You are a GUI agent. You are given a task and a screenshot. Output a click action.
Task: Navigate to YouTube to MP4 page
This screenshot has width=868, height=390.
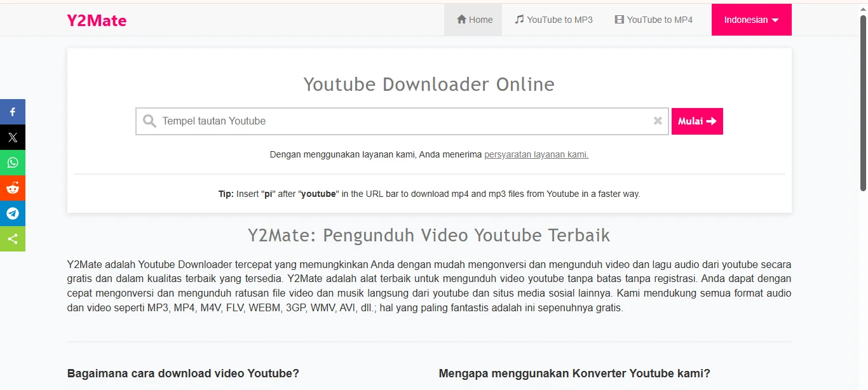(653, 20)
